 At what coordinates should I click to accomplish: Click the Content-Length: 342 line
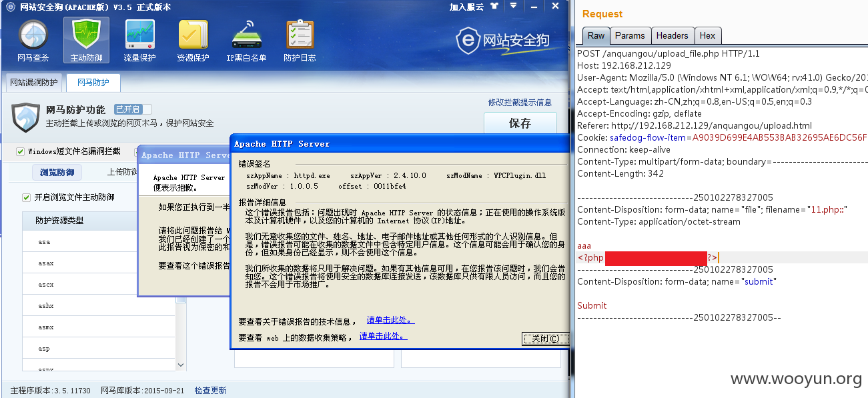pos(620,173)
